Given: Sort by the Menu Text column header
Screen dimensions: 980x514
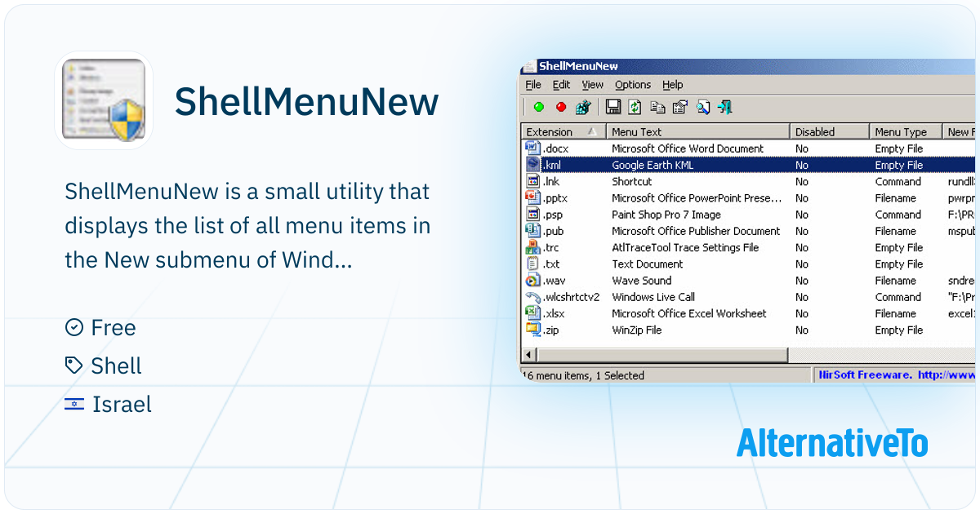Looking at the screenshot, I should point(698,131).
